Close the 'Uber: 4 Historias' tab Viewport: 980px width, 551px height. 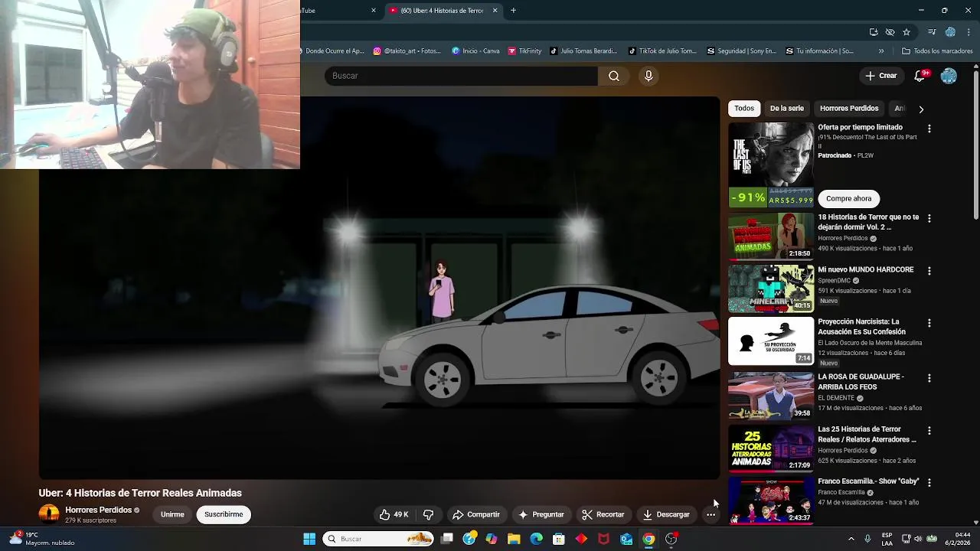[495, 11]
